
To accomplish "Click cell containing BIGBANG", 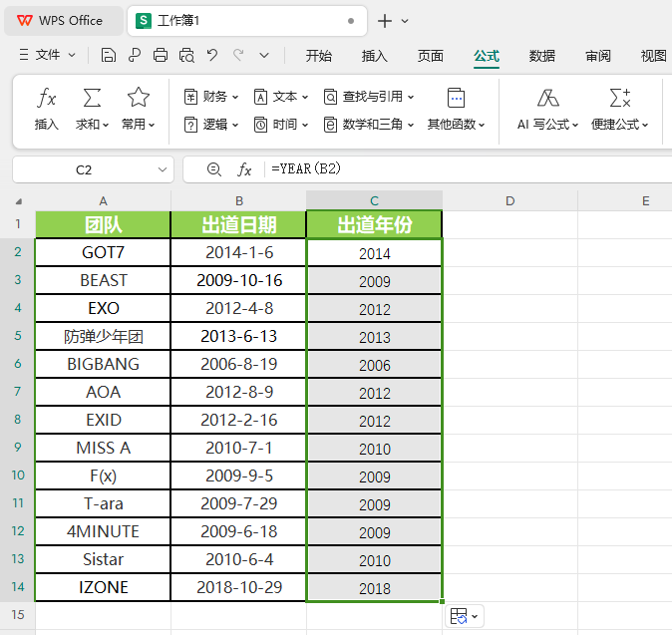I will (x=103, y=364).
